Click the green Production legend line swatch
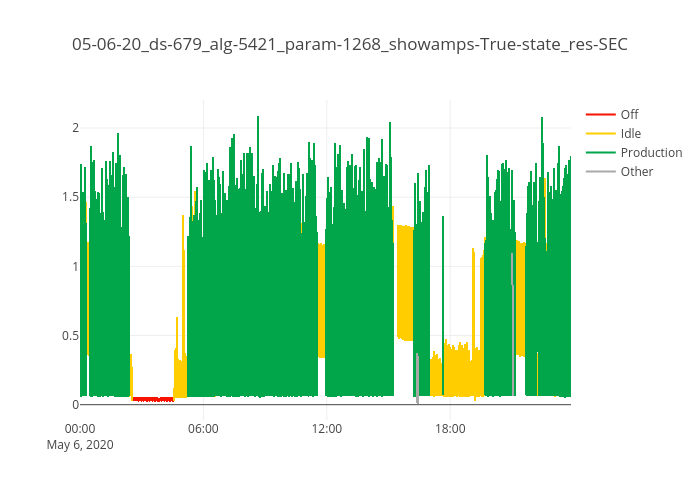The height and width of the screenshot is (500, 700). (x=600, y=152)
